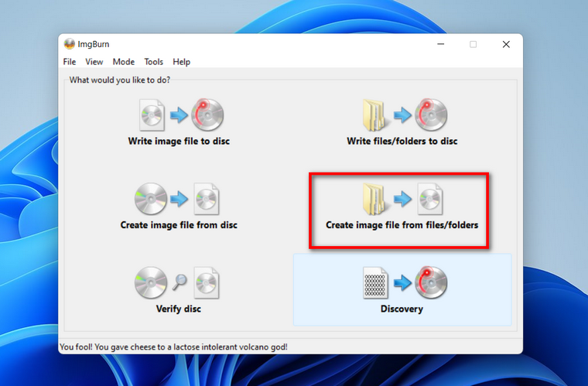Open the Tools menu

click(x=154, y=62)
